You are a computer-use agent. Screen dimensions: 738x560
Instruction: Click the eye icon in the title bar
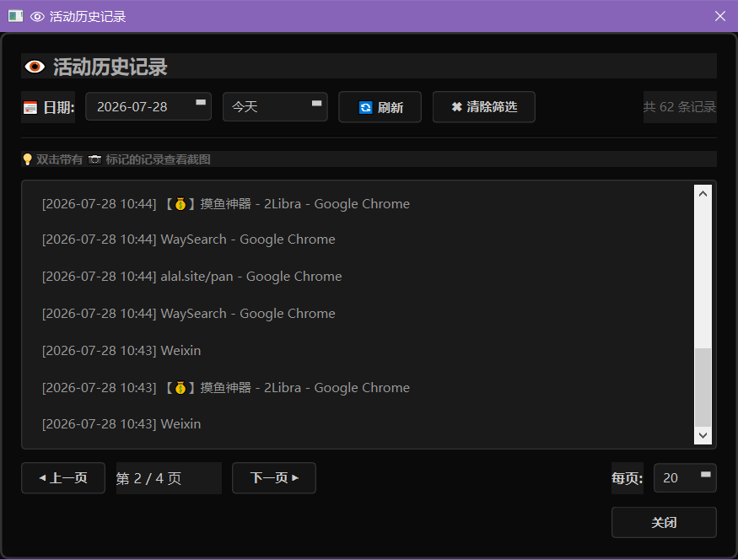37,17
